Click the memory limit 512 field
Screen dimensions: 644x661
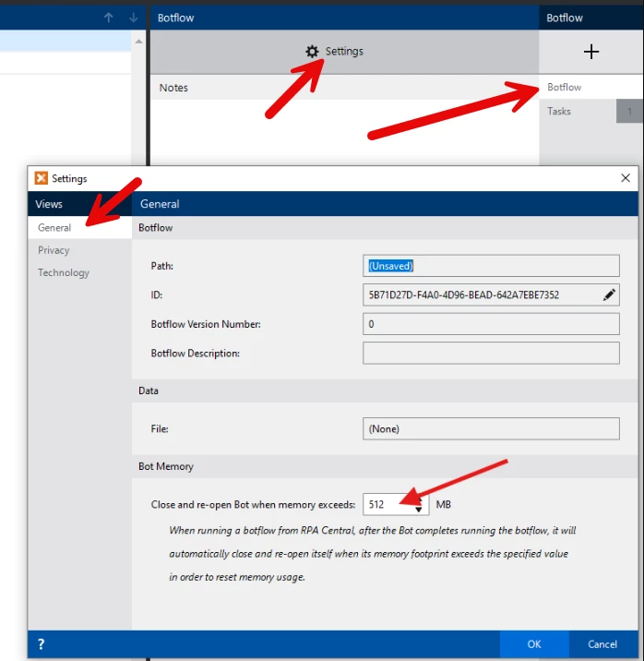pyautogui.click(x=388, y=504)
